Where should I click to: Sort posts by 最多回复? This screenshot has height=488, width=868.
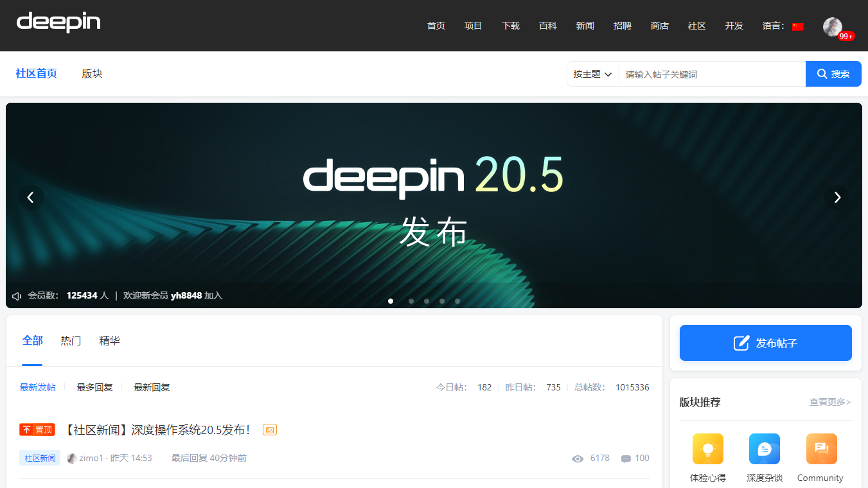pyautogui.click(x=94, y=387)
